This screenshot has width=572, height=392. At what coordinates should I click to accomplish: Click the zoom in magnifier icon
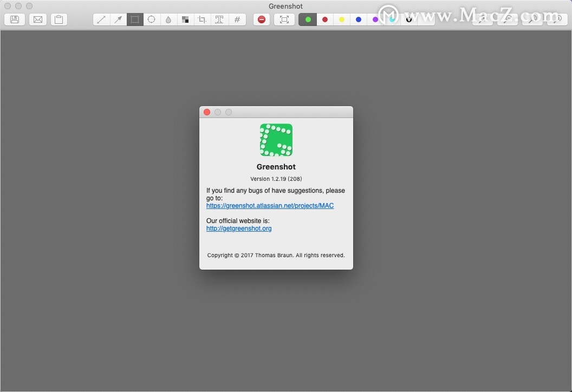(x=483, y=19)
